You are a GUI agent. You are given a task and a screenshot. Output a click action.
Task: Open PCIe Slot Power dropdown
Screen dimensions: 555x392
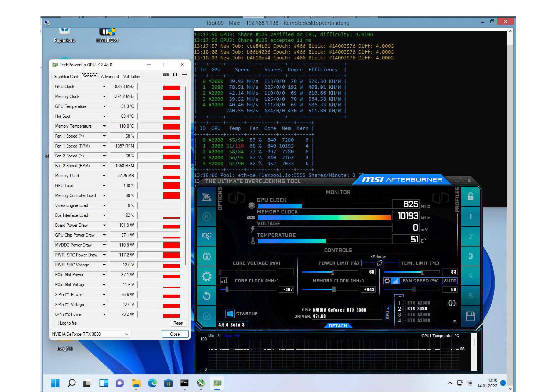(x=104, y=275)
